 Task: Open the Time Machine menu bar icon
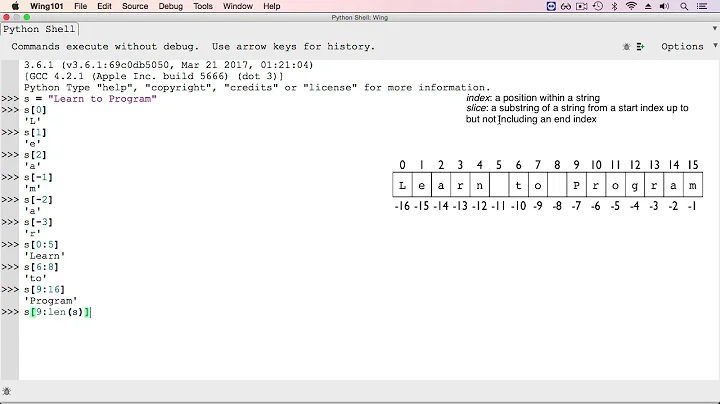coord(598,6)
